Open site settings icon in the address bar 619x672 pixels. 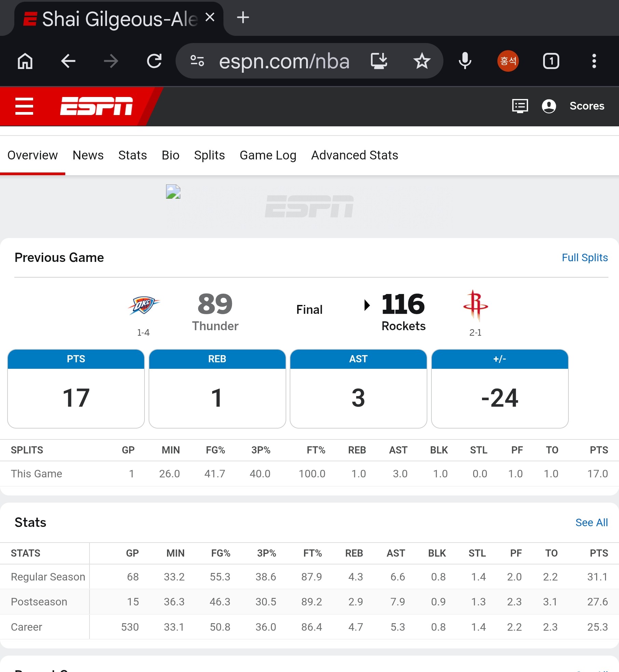click(x=197, y=61)
